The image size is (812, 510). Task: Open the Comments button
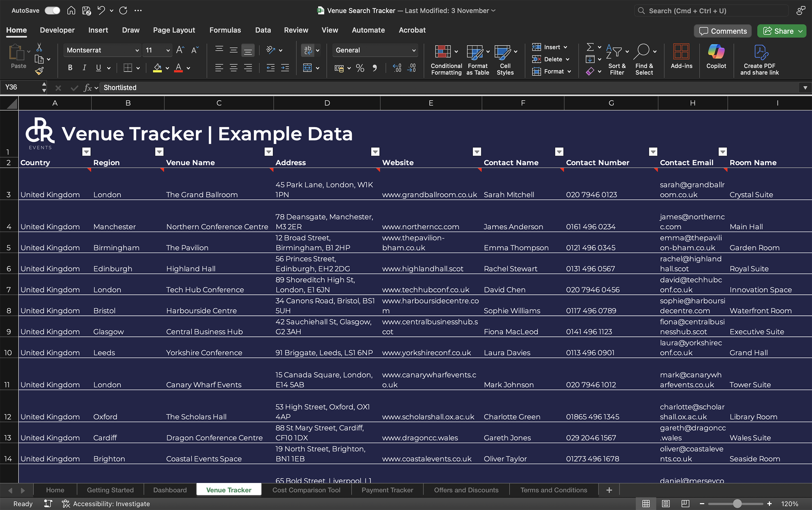click(723, 31)
